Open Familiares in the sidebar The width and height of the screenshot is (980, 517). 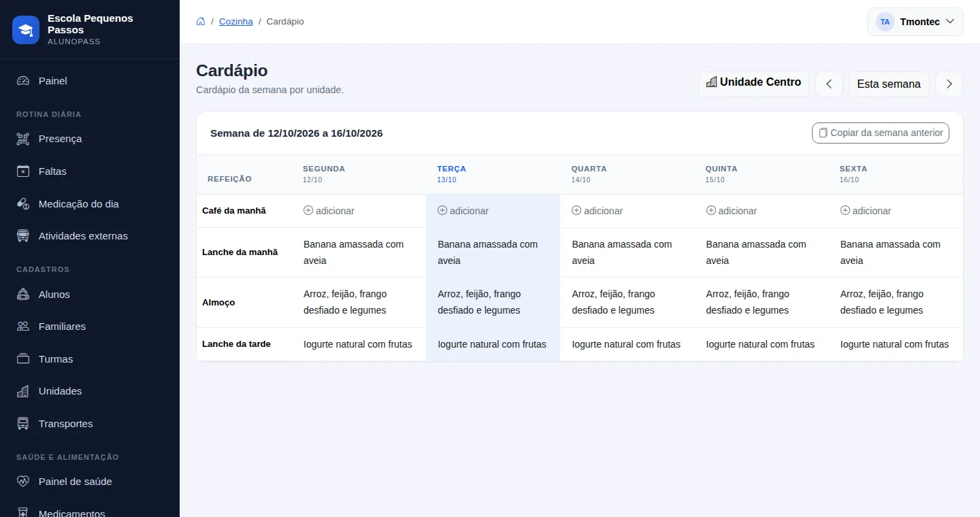pyautogui.click(x=90, y=327)
